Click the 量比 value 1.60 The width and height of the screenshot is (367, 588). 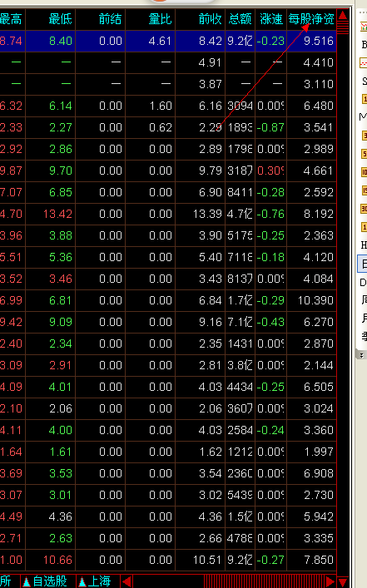161,106
